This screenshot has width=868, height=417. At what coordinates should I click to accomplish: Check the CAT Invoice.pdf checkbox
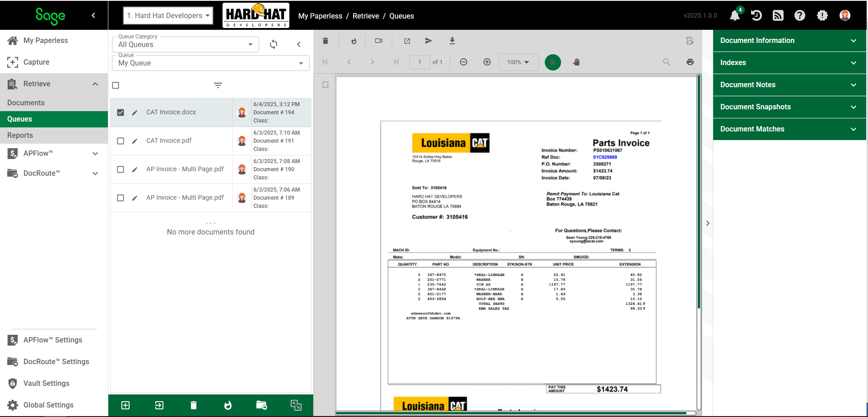point(121,141)
